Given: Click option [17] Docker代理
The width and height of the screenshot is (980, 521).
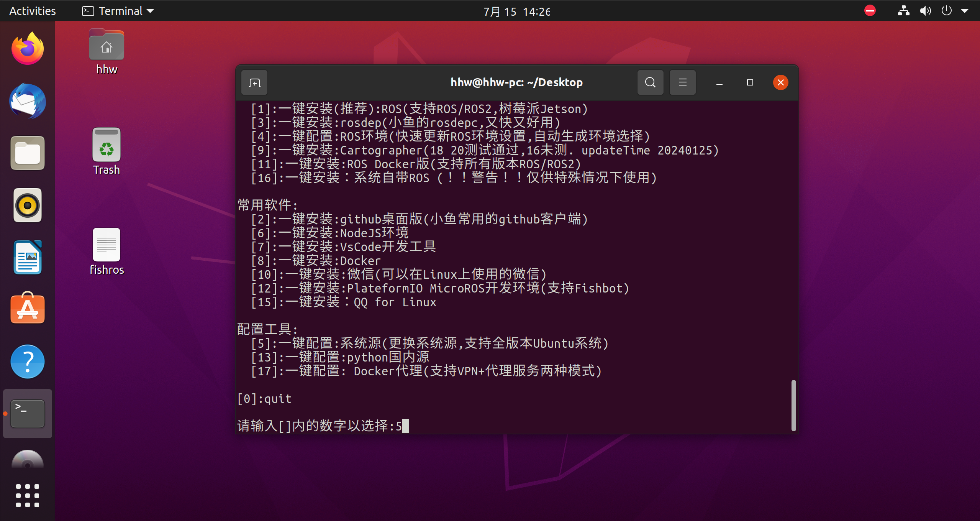Looking at the screenshot, I should 426,371.
